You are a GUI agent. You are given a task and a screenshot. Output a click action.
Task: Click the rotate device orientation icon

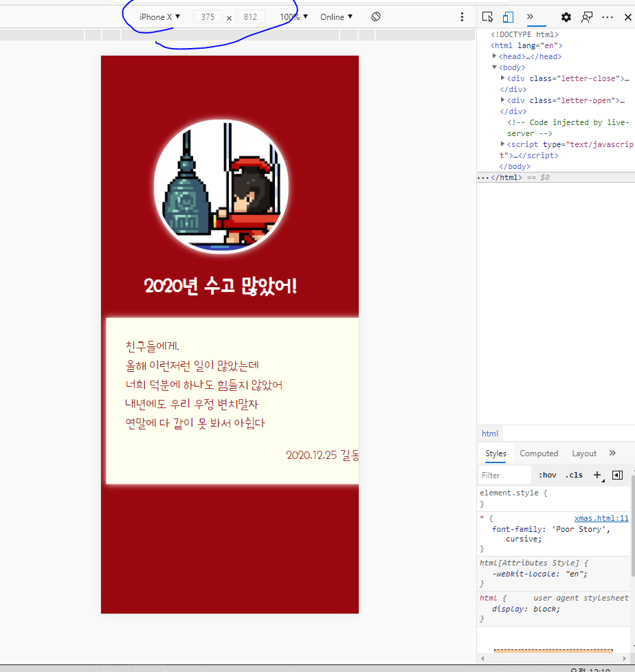click(376, 16)
